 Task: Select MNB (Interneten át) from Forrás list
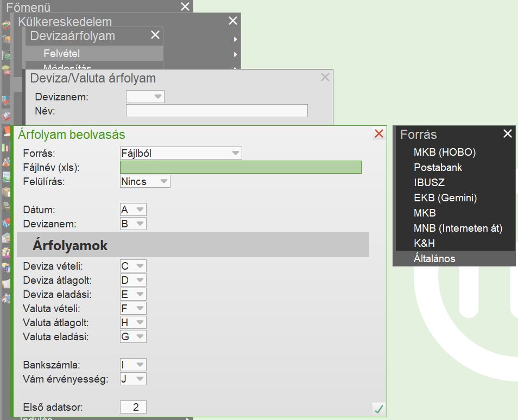point(458,228)
